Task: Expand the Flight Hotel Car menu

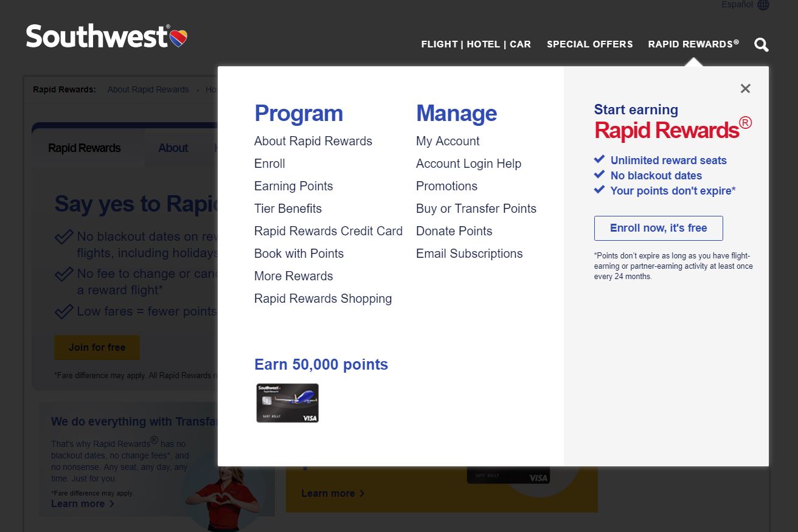Action: tap(476, 44)
